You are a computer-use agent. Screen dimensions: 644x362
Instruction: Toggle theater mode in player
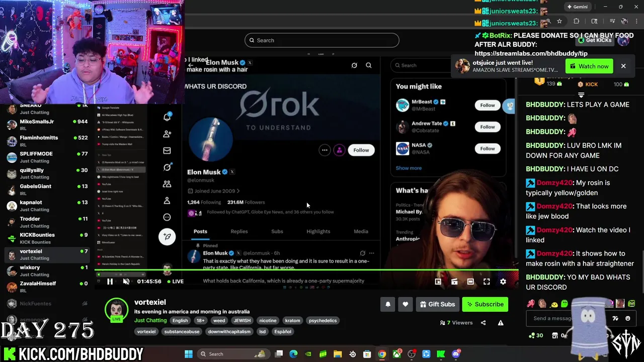point(470,282)
